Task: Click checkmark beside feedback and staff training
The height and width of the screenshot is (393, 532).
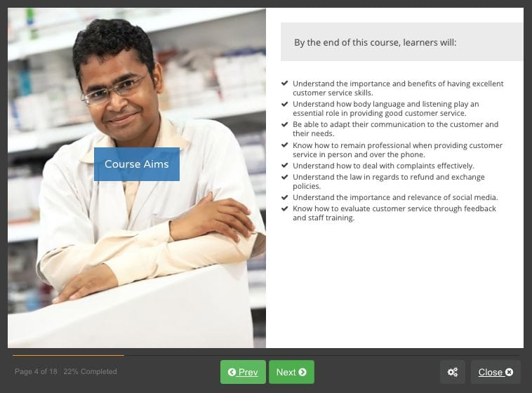Action: coord(285,208)
